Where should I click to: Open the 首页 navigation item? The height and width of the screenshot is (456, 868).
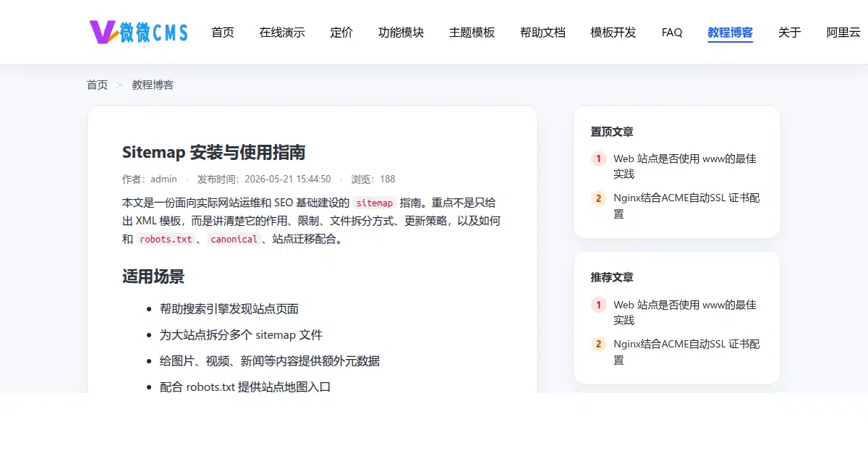(223, 32)
